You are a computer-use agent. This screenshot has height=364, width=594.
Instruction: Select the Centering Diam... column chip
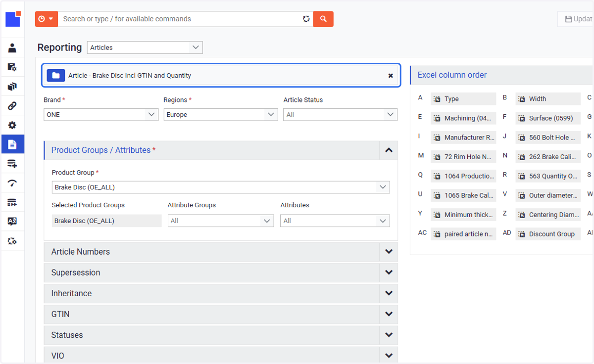pos(548,215)
